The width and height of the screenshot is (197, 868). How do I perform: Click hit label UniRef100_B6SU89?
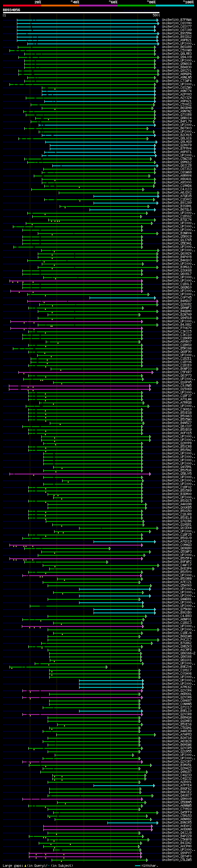(x=177, y=47)
